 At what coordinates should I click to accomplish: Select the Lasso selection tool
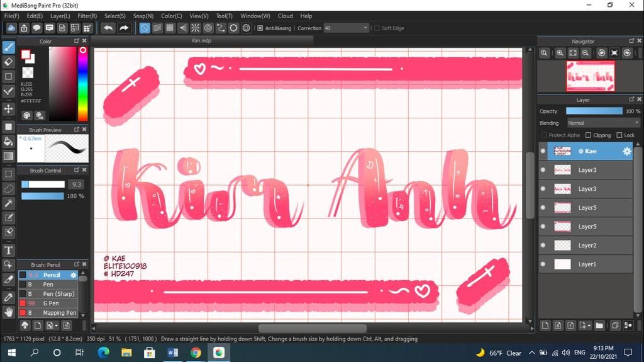click(9, 188)
